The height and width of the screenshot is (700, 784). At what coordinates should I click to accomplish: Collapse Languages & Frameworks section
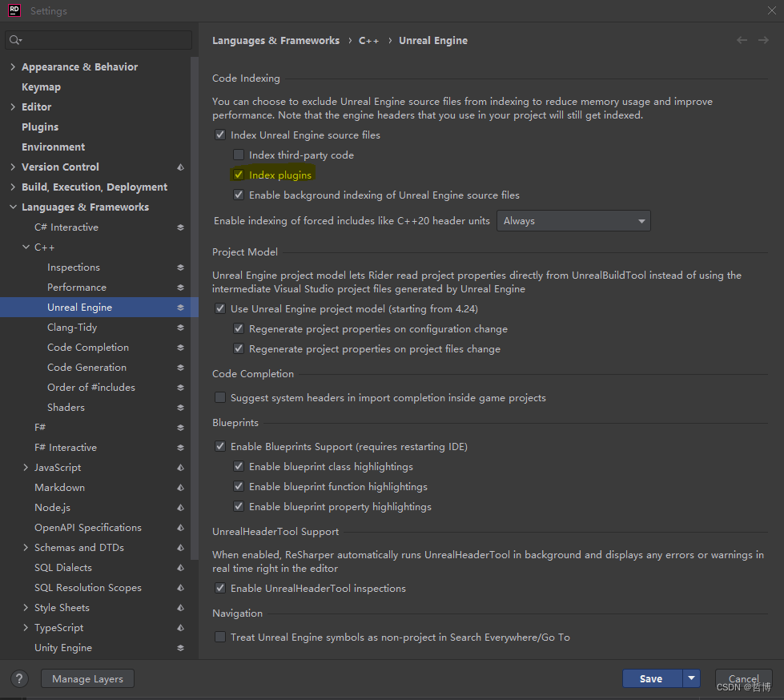tap(13, 207)
